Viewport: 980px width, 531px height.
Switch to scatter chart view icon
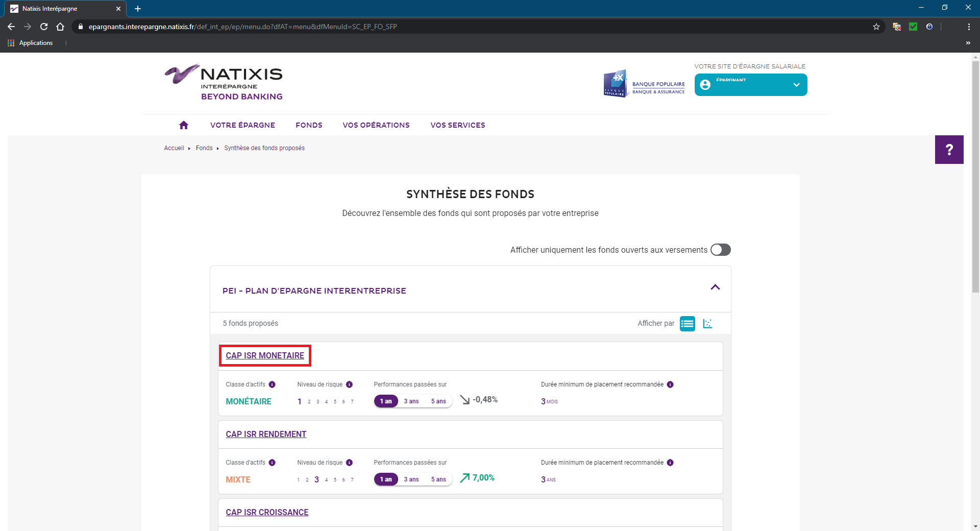pos(707,324)
